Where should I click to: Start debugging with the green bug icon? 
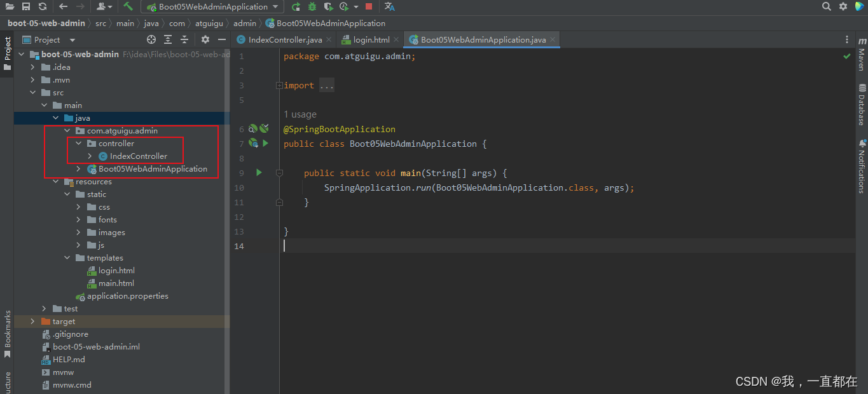pos(312,6)
